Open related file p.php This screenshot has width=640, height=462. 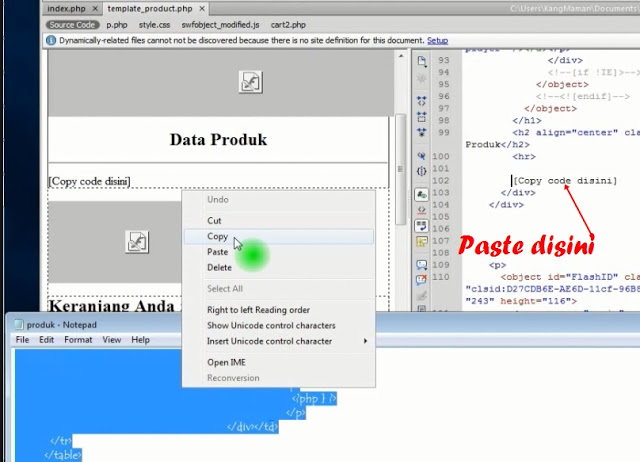coord(117,25)
